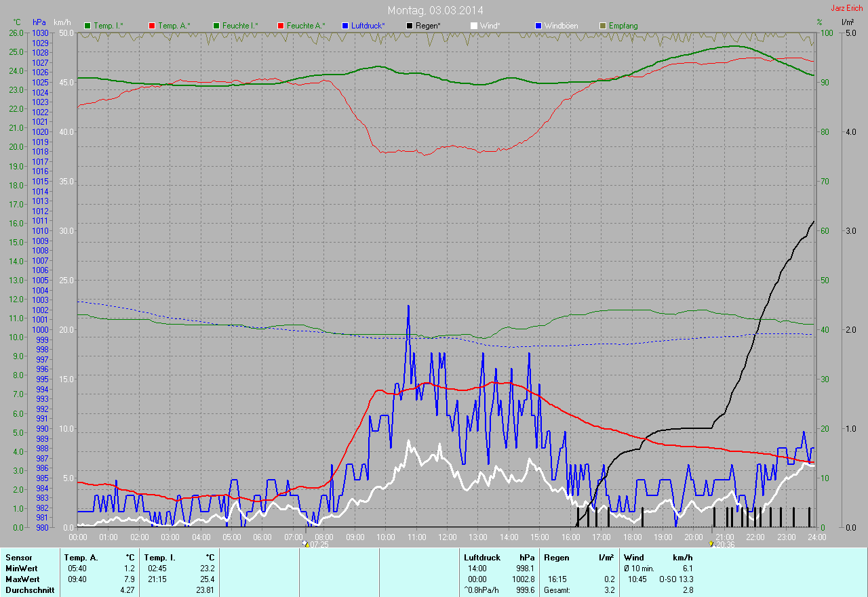The height and width of the screenshot is (597, 868).
Task: Click the Regen heading in statistics table
Action: coord(557,558)
